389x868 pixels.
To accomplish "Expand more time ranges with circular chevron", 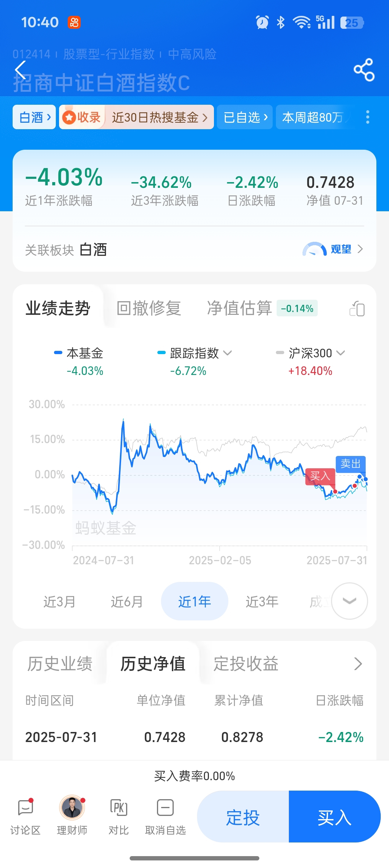I will [349, 601].
